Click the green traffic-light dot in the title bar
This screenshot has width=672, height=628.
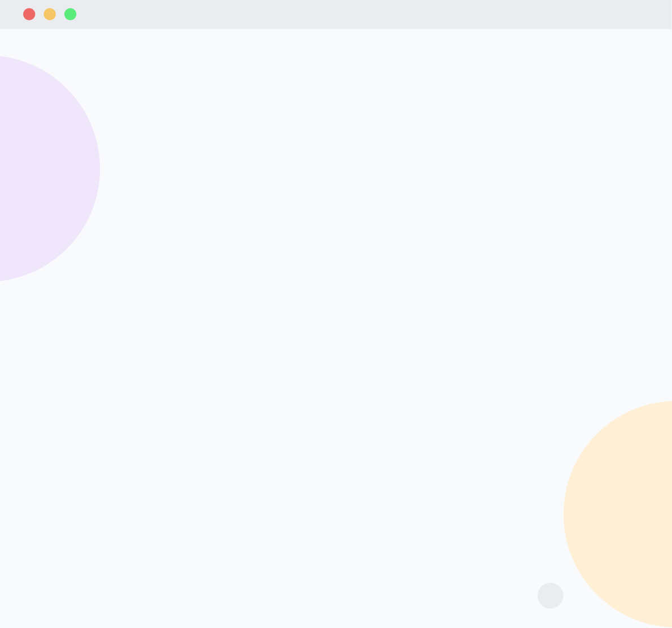(70, 14)
